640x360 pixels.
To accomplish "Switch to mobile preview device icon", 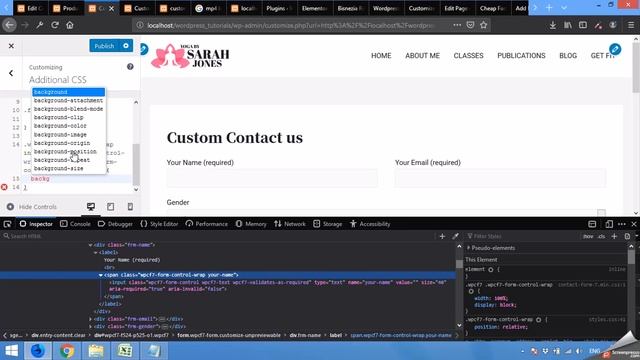I will click(130, 207).
